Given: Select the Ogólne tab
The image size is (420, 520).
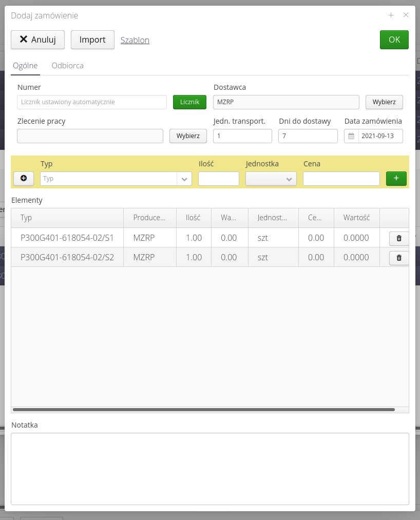Looking at the screenshot, I should pyautogui.click(x=25, y=66).
